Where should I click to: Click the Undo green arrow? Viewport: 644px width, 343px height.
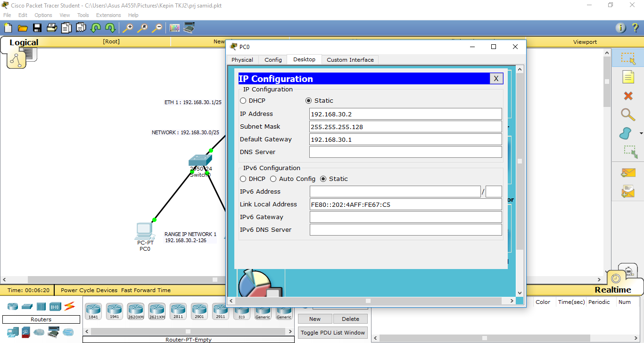(96, 28)
